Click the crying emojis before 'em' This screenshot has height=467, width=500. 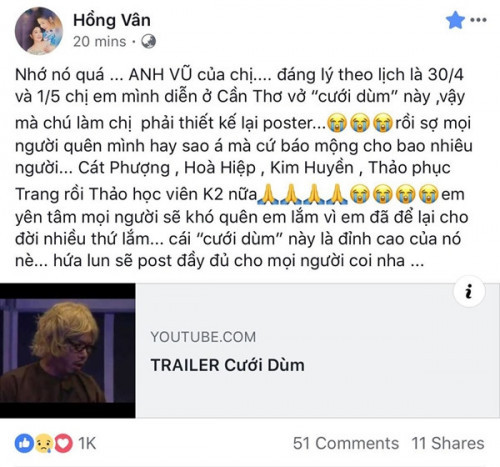395,194
